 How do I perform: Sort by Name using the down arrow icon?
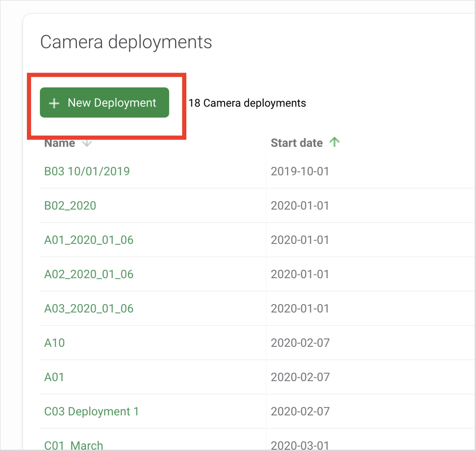pos(87,143)
